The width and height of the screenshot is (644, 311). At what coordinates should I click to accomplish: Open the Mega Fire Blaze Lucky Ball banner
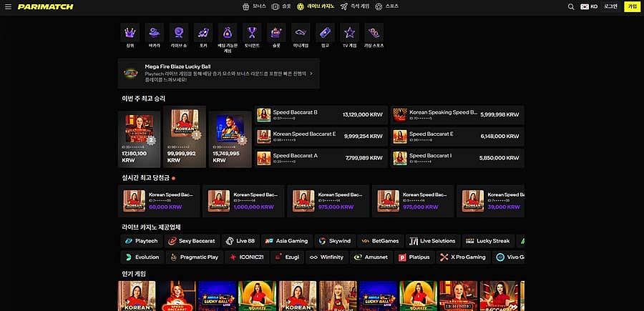[218, 74]
